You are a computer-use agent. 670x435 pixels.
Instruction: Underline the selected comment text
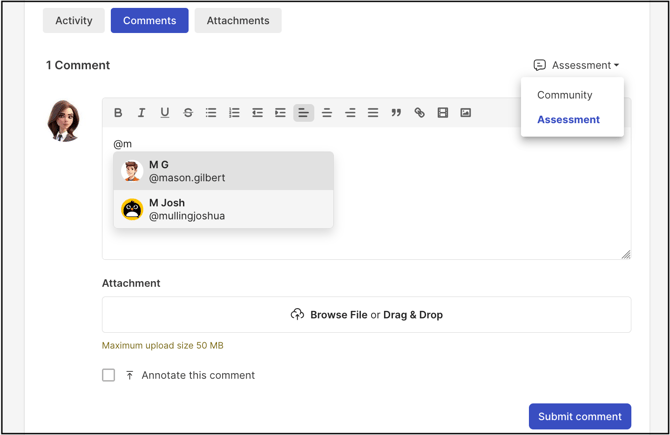pos(165,113)
